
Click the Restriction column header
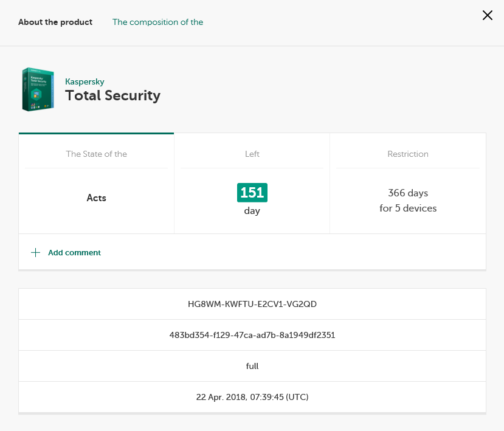pos(408,154)
